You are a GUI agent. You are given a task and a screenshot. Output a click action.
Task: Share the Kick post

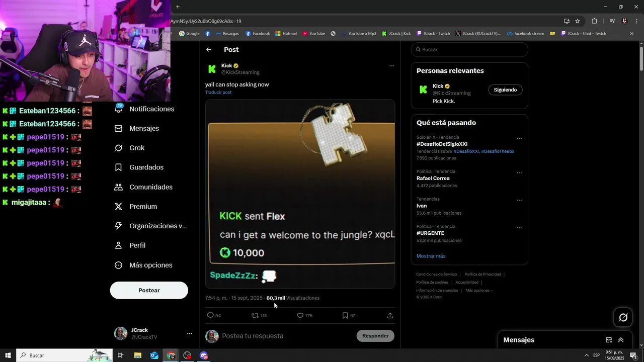[x=390, y=315]
